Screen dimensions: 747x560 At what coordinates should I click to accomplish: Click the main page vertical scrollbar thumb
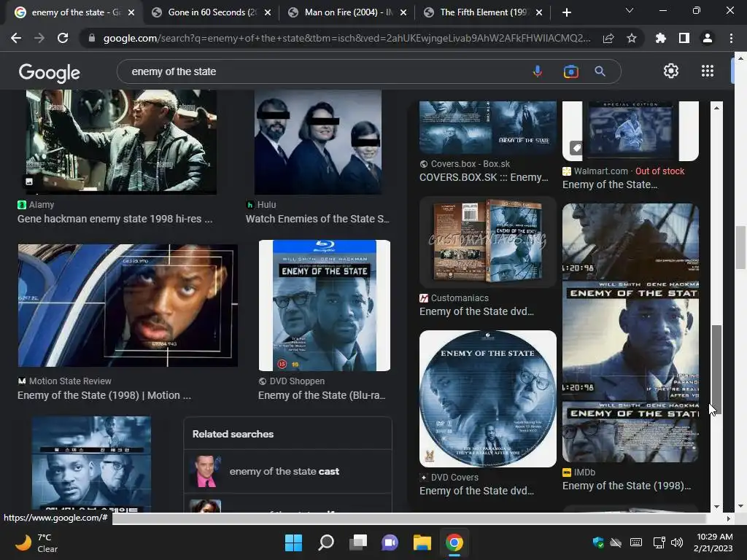point(740,248)
